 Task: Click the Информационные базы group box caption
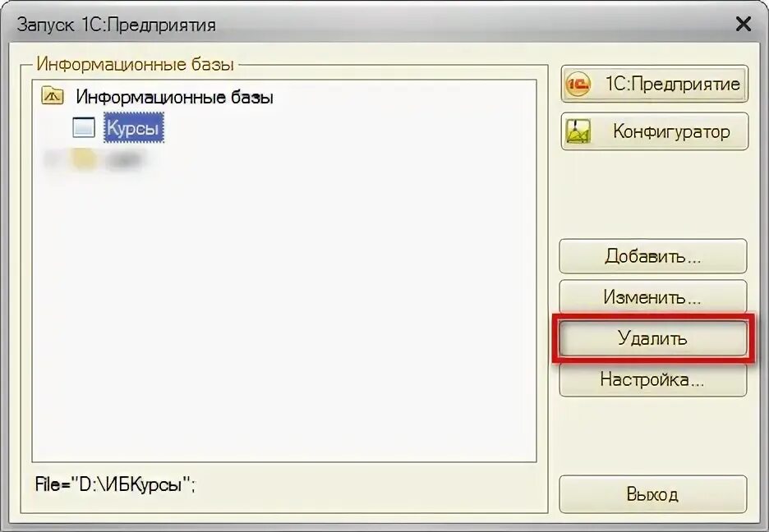tap(135, 64)
